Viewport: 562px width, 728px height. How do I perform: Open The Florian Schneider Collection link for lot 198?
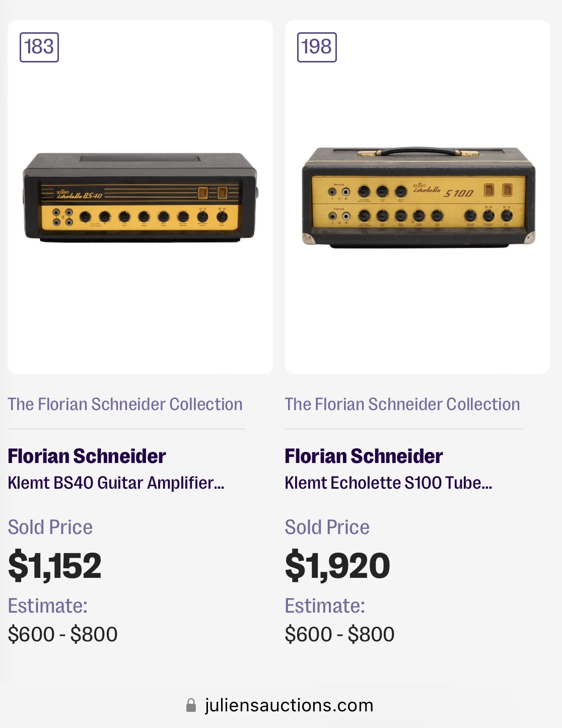tap(402, 404)
